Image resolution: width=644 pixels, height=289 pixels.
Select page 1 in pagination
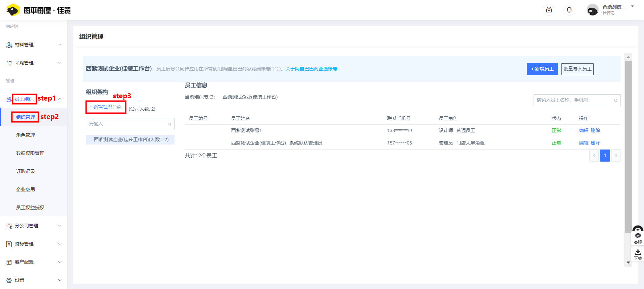[605, 156]
